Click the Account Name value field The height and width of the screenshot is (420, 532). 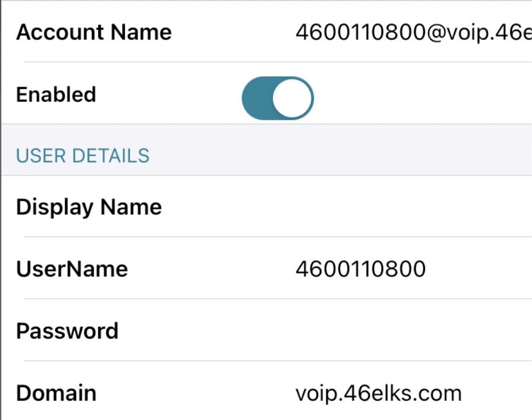click(x=409, y=32)
